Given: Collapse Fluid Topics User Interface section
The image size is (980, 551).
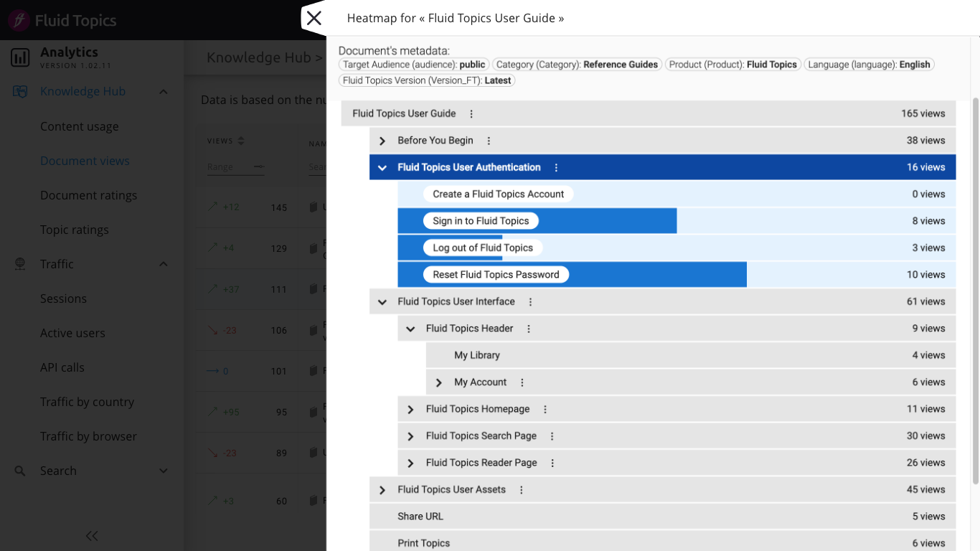Looking at the screenshot, I should point(382,302).
